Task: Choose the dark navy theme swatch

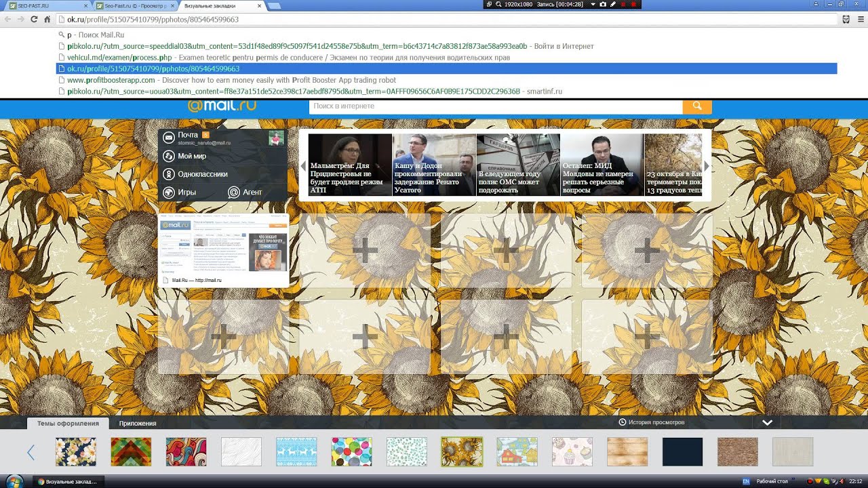Action: [x=683, y=451]
